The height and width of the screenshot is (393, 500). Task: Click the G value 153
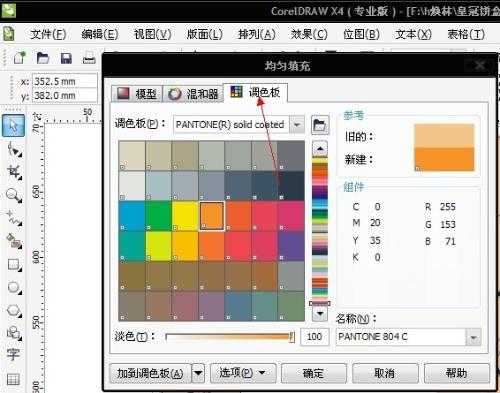point(448,224)
